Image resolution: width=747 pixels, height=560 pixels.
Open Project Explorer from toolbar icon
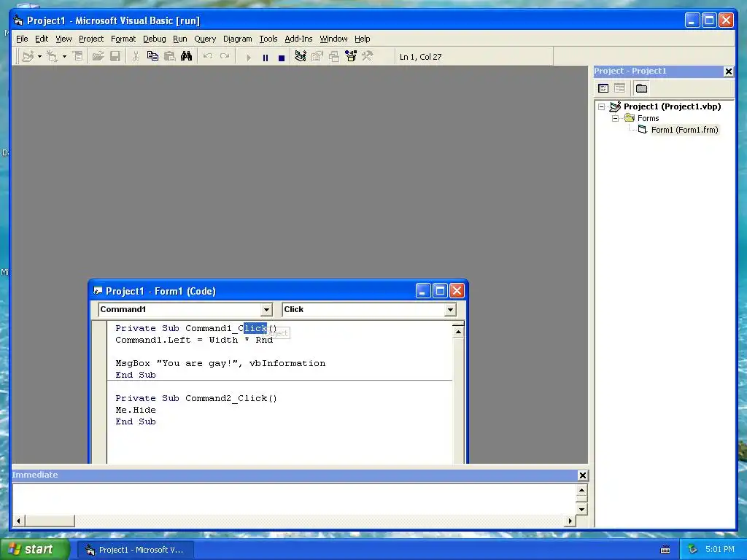pos(300,57)
